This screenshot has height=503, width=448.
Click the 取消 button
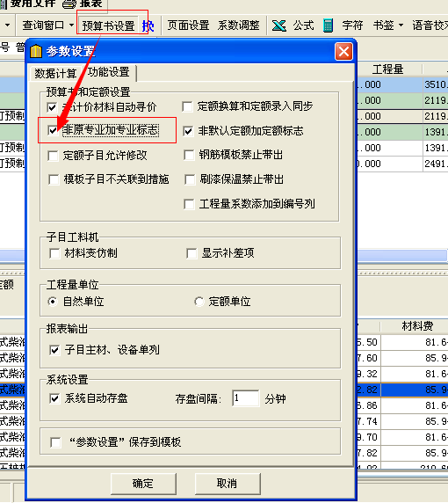tap(228, 484)
